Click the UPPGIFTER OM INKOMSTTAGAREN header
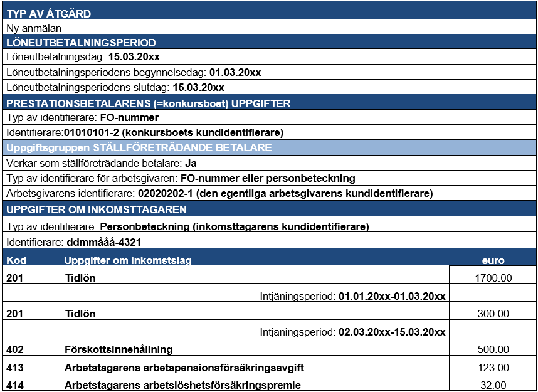The height and width of the screenshot is (392, 538). (x=97, y=209)
